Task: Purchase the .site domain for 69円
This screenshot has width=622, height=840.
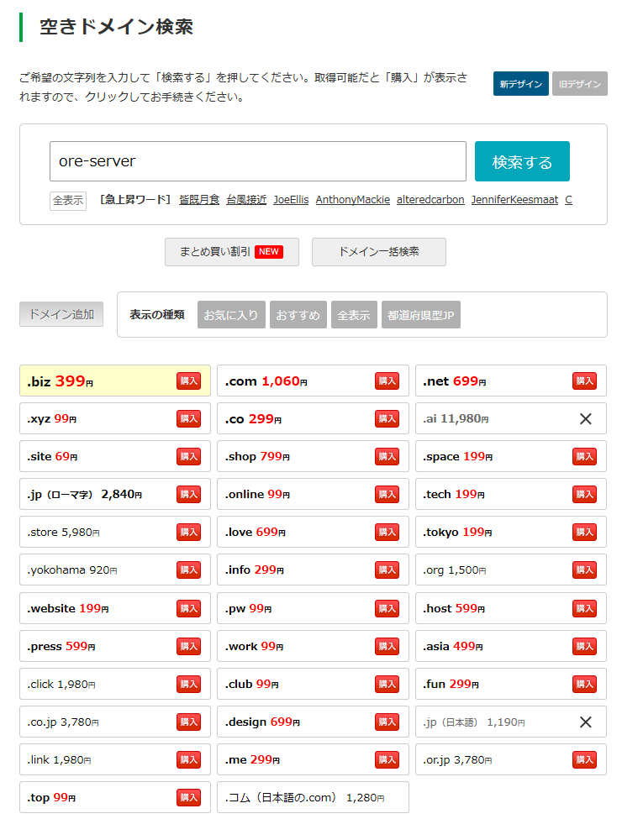Action: pyautogui.click(x=189, y=456)
